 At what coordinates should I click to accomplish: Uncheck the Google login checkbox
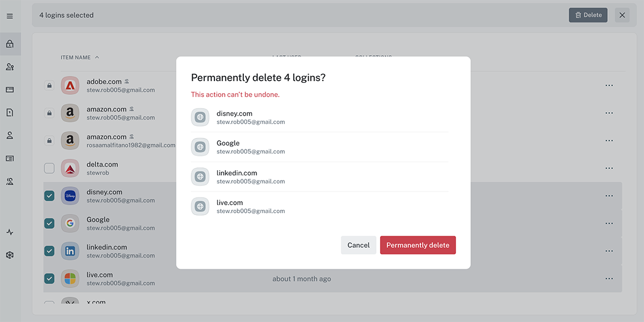click(49, 224)
